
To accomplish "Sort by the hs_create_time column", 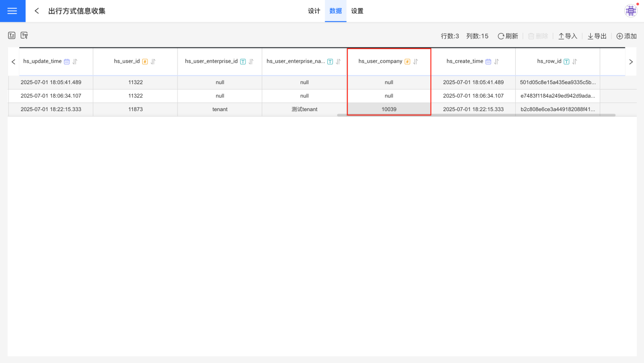I will pyautogui.click(x=496, y=62).
